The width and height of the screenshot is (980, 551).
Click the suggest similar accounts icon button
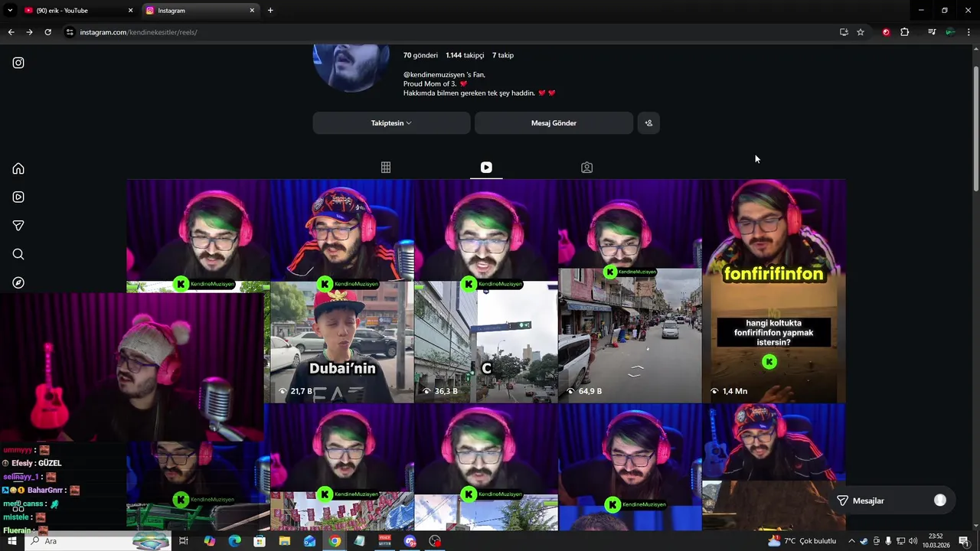pyautogui.click(x=648, y=123)
